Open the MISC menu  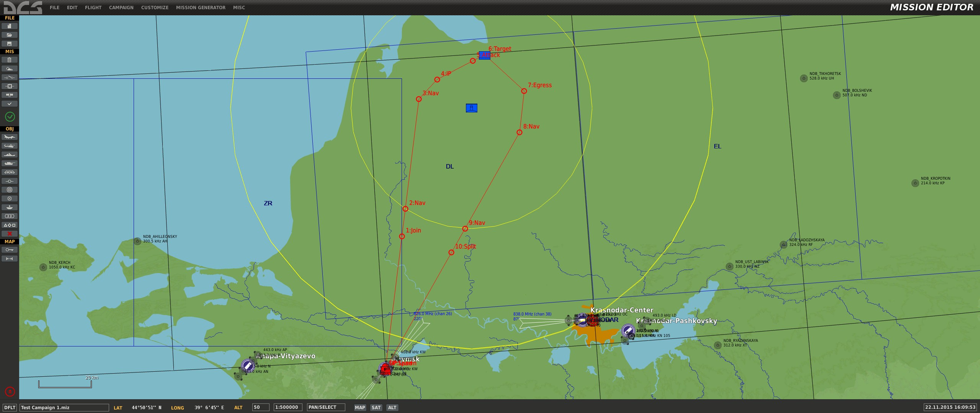point(239,7)
